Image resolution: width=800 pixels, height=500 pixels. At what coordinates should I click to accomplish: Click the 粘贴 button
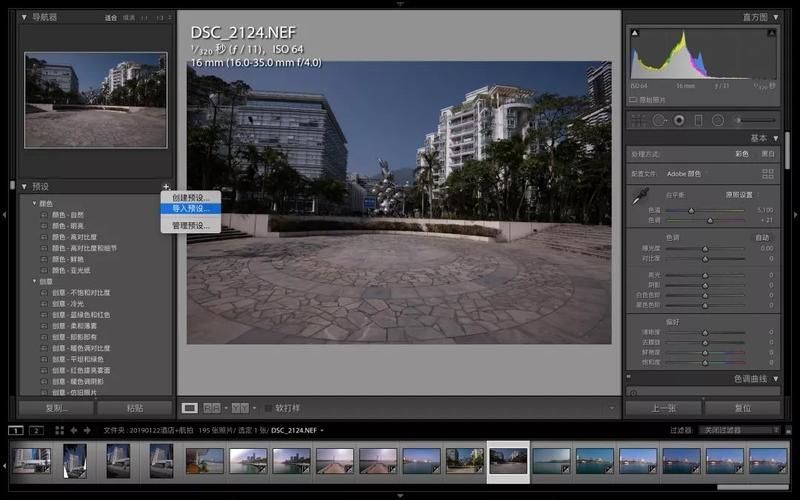pyautogui.click(x=135, y=408)
